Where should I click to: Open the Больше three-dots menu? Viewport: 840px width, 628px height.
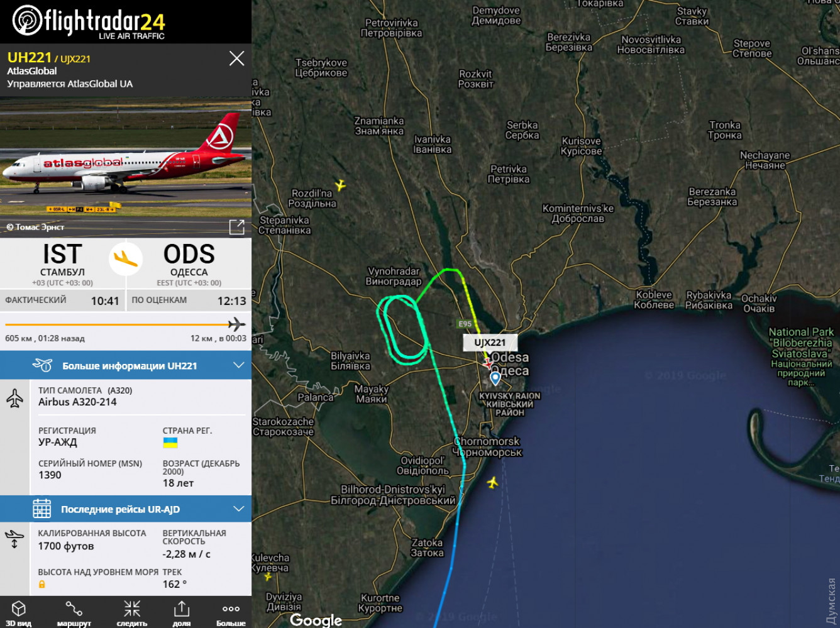coord(231,613)
